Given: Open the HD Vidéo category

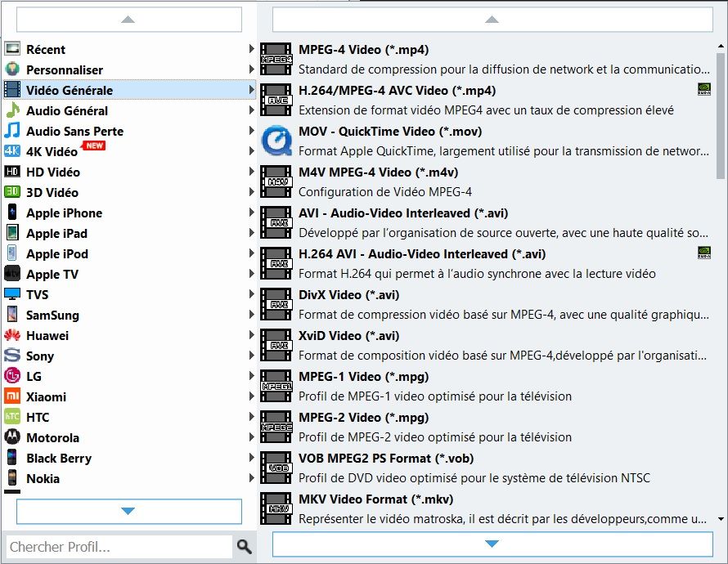Looking at the screenshot, I should (129, 172).
